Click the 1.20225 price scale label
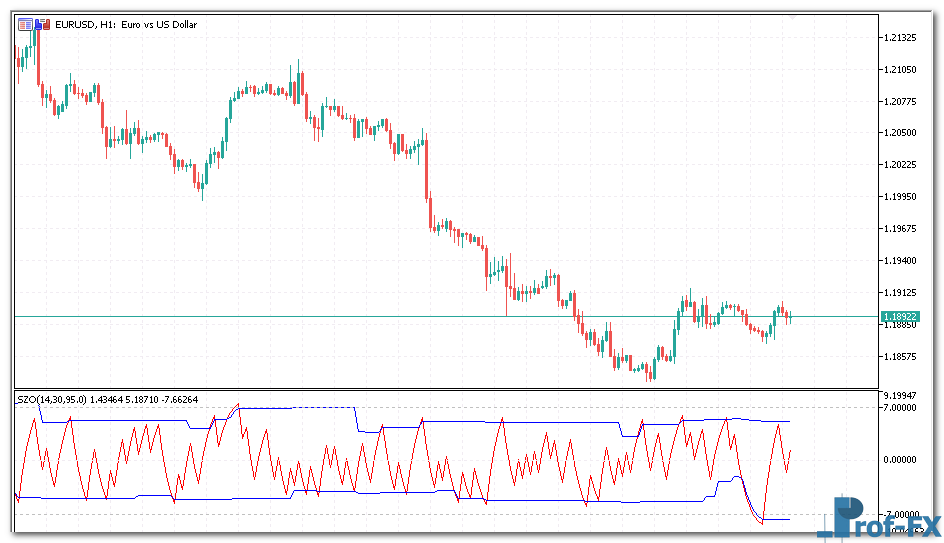The image size is (944, 543). 902,165
